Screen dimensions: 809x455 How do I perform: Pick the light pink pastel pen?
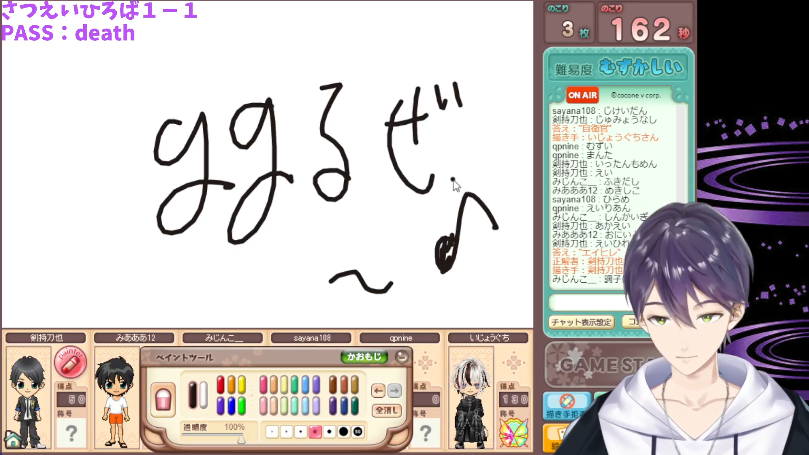tap(263, 406)
